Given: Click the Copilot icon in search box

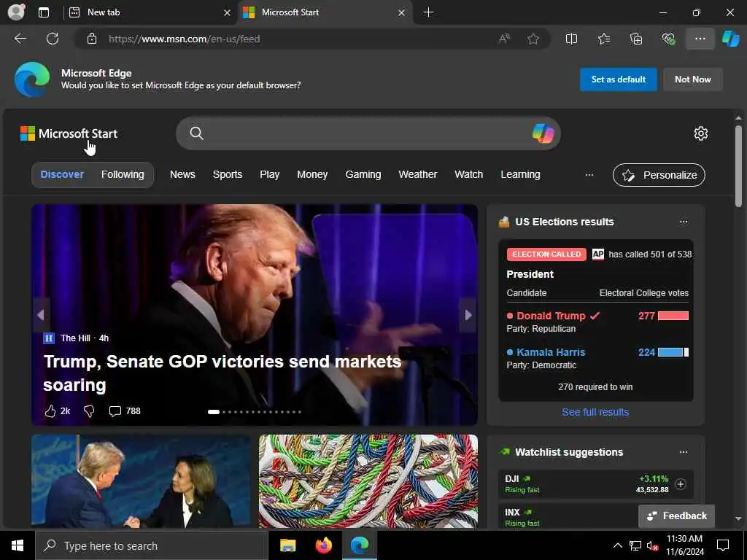Looking at the screenshot, I should click(x=543, y=133).
